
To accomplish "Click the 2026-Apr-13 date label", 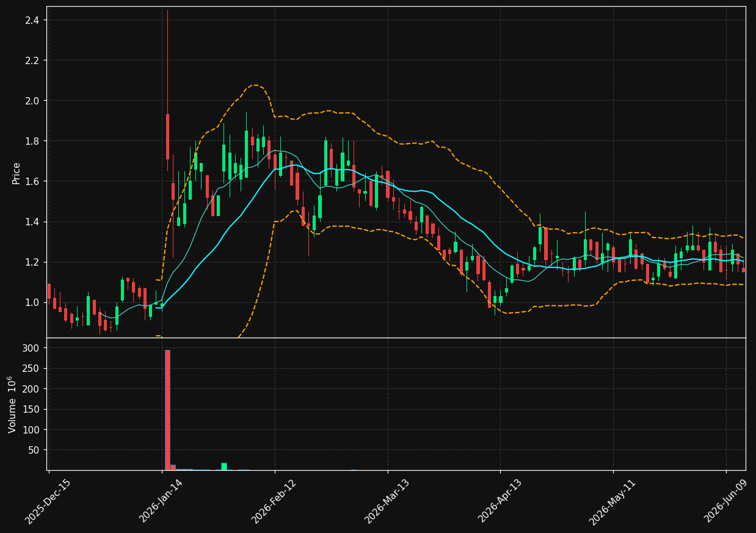I will click(x=500, y=501).
